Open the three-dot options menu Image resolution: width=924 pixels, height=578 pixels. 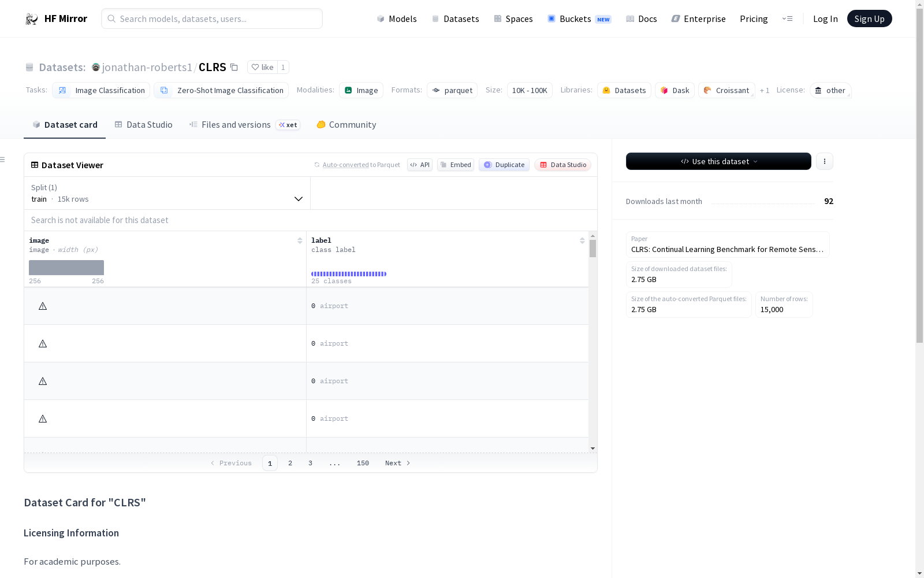pos(825,161)
